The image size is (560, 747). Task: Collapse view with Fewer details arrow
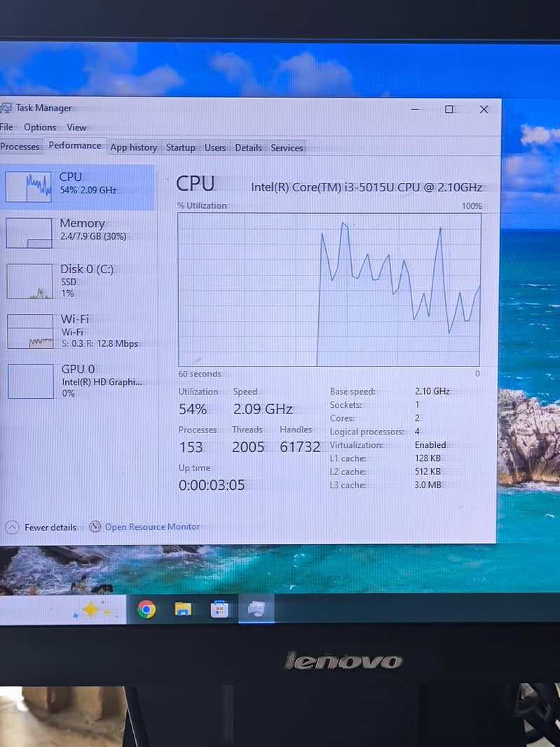[12, 528]
